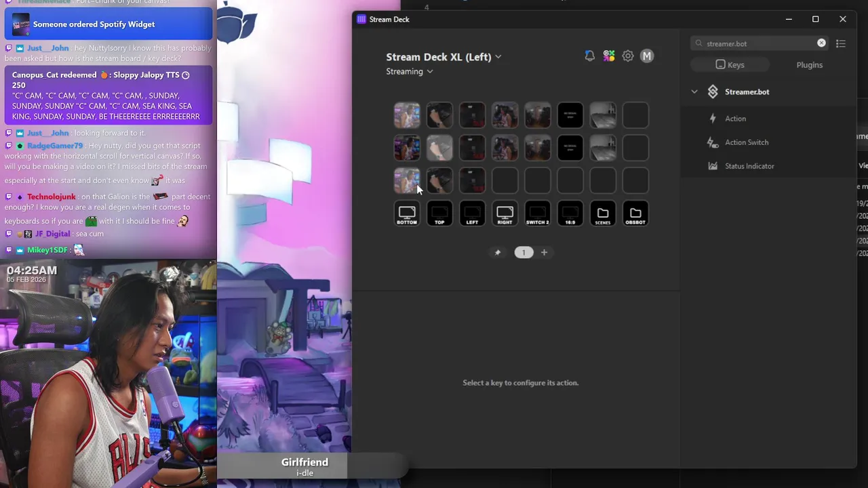
Task: Open the colorful Marketplace icon
Action: pos(609,56)
